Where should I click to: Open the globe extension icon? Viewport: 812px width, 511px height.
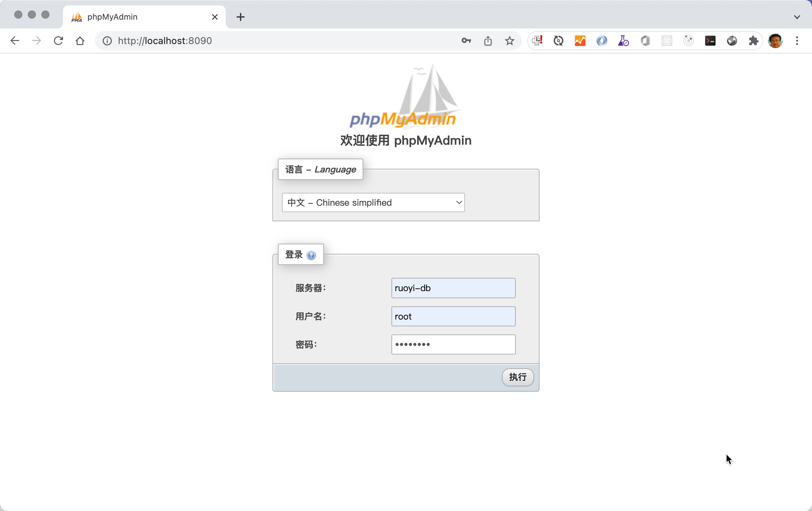(732, 41)
